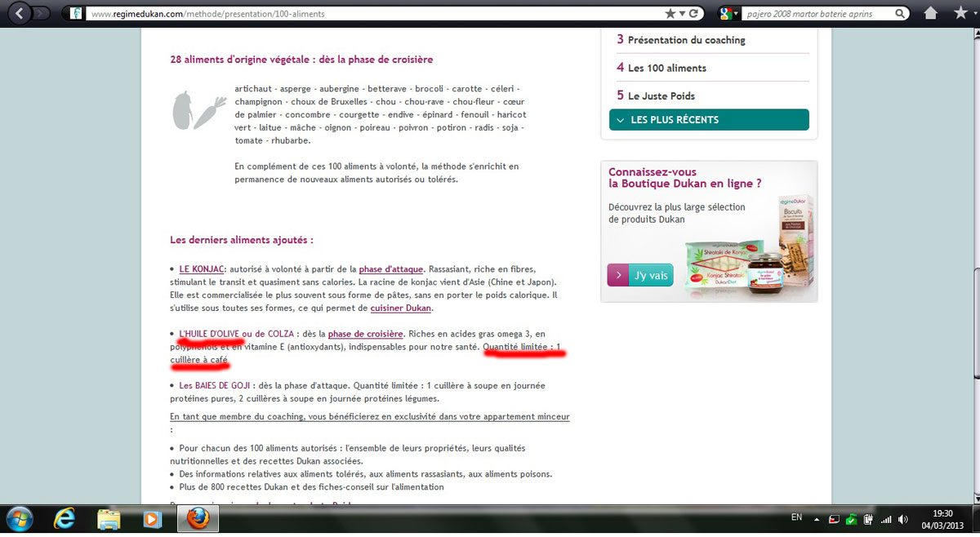Launch Internet Explorer from the taskbar

pos(65,519)
